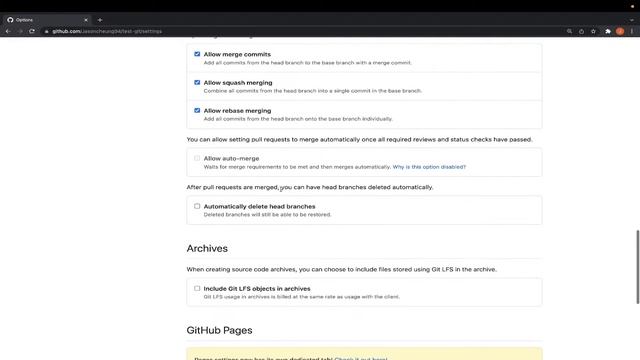Uncheck Allow rebase merging

[197, 110]
